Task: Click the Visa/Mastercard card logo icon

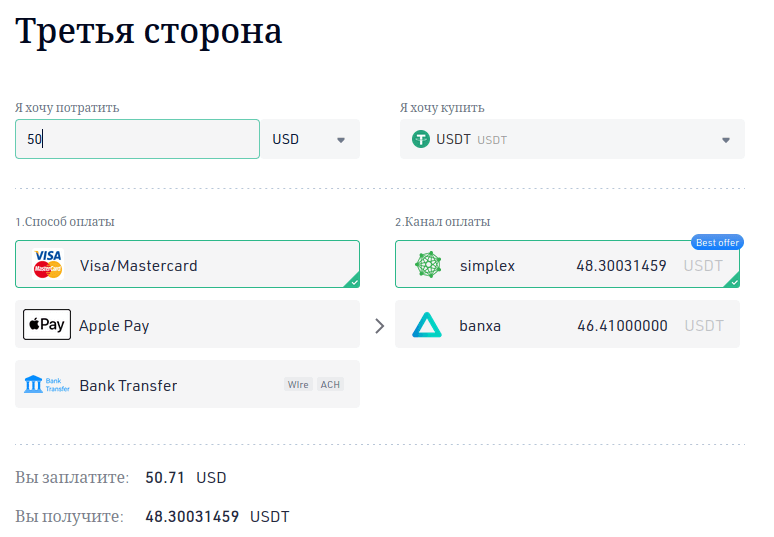Action: point(48,265)
